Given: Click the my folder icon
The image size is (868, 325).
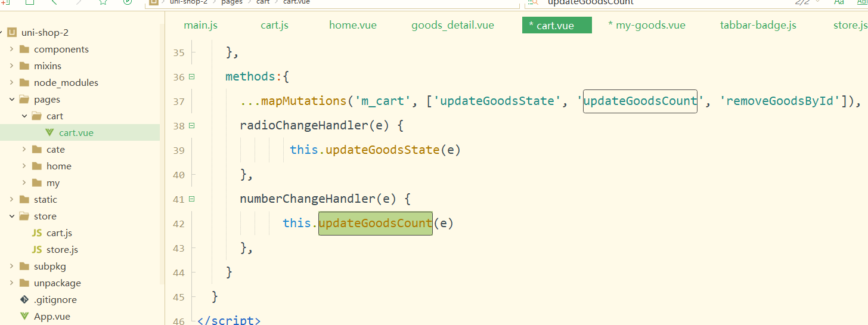Looking at the screenshot, I should [36, 183].
